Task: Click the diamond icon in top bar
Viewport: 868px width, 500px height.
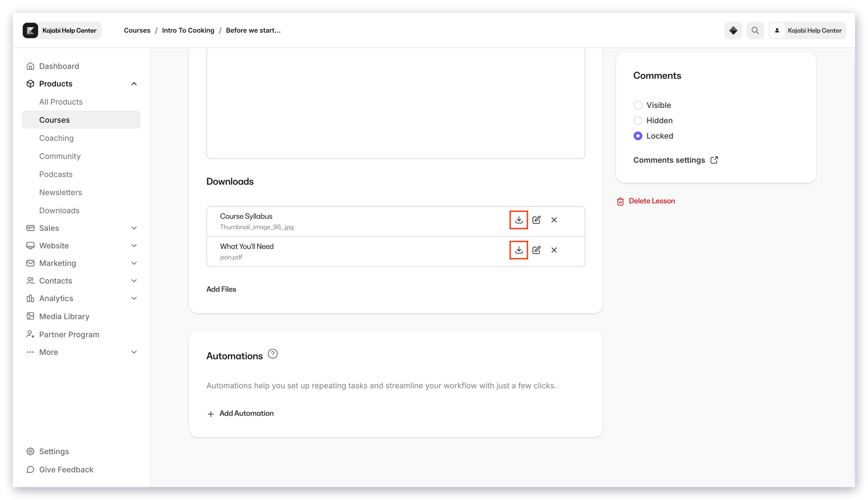Action: [x=733, y=30]
